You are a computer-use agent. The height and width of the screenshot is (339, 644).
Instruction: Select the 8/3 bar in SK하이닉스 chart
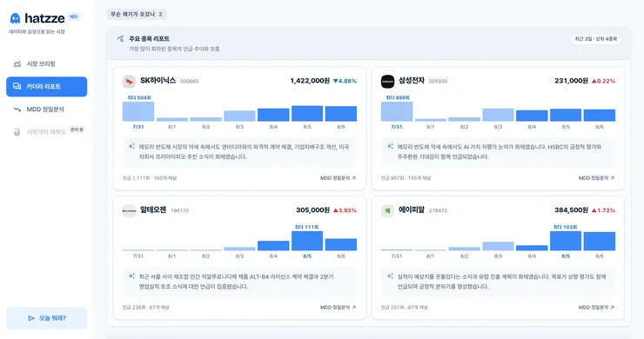point(239,116)
